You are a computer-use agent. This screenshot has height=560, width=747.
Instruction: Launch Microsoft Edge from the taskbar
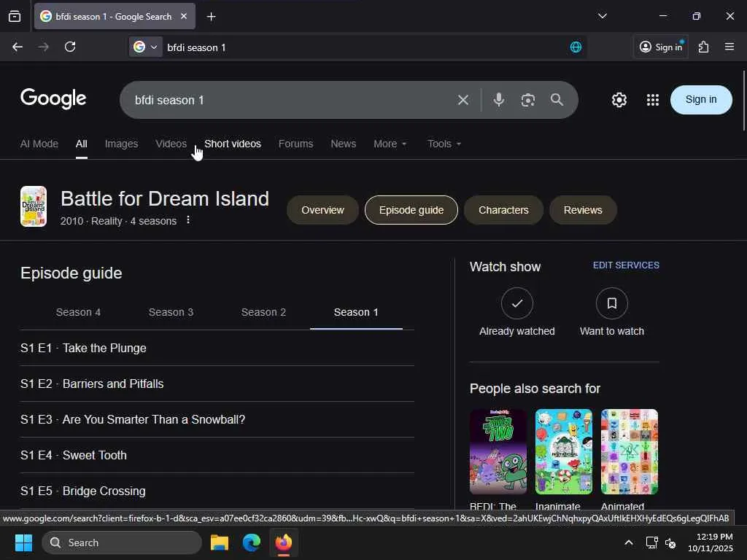(x=252, y=542)
